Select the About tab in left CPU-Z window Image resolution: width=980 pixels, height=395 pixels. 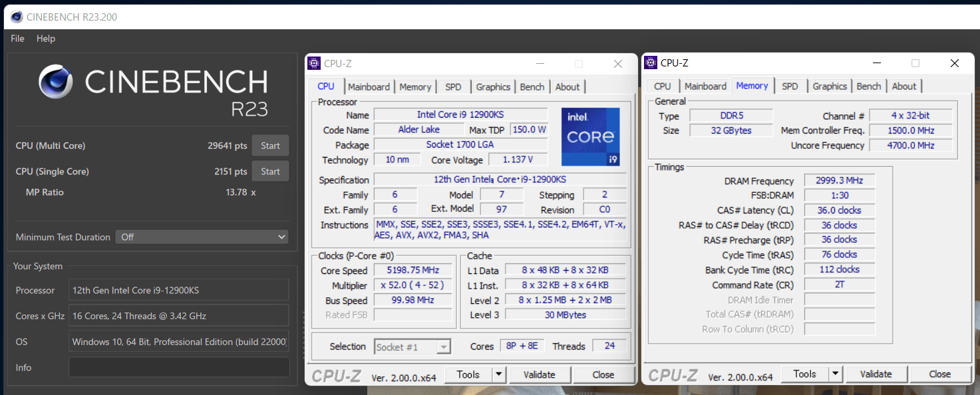[568, 86]
